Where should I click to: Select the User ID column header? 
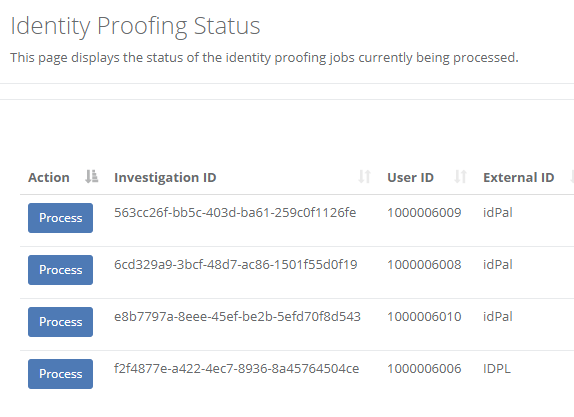point(410,178)
